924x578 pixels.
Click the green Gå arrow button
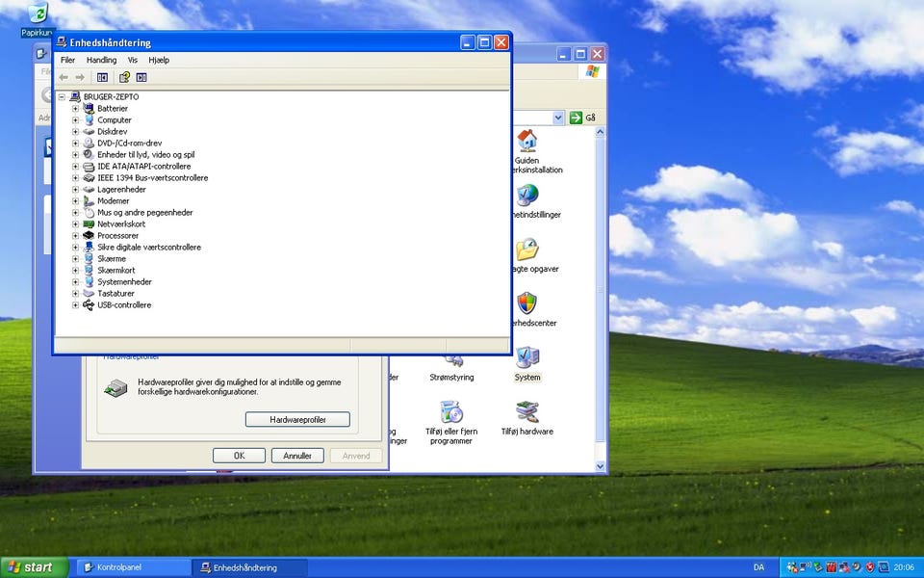tap(576, 118)
